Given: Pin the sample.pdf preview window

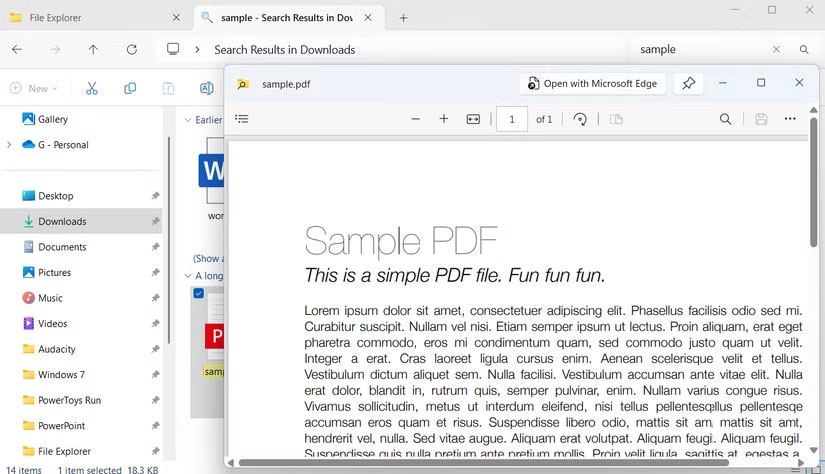Looking at the screenshot, I should (x=688, y=83).
